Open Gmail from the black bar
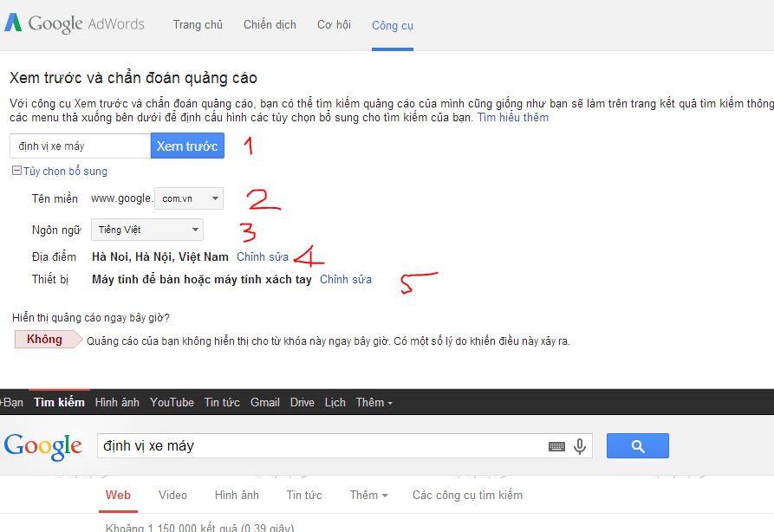This screenshot has height=532, width=774. click(x=265, y=402)
